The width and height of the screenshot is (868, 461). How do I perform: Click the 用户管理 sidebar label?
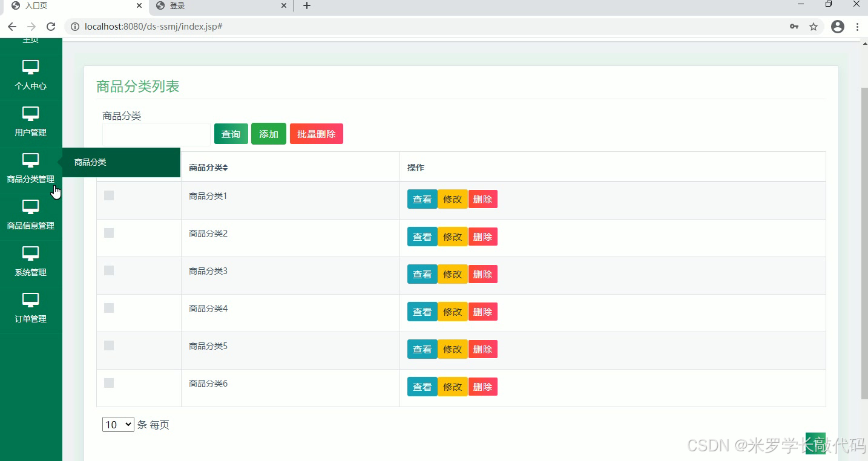point(30,132)
